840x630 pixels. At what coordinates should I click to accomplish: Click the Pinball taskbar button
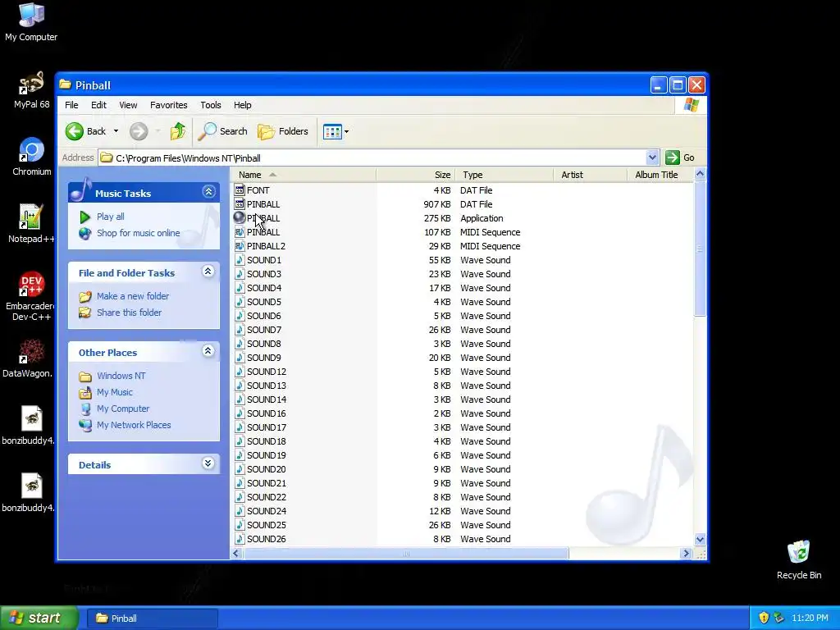(x=152, y=619)
